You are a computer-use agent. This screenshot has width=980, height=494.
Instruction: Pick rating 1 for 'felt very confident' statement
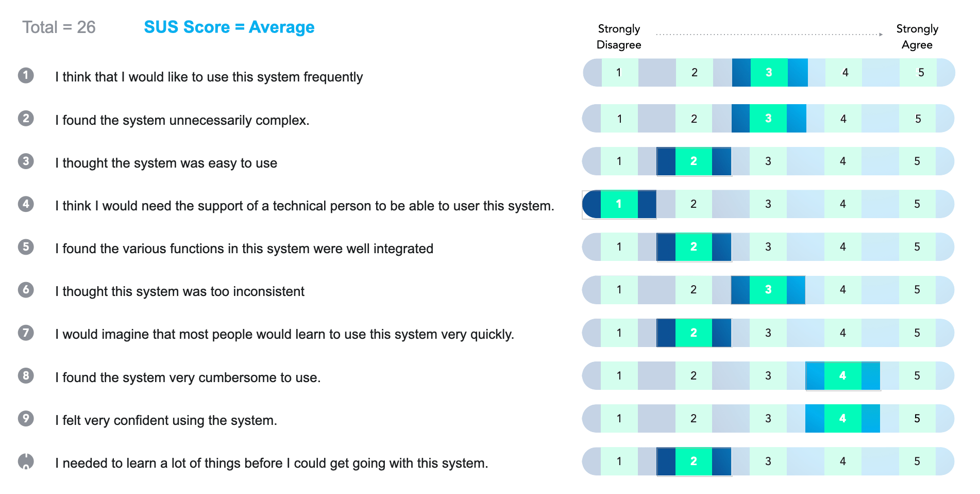coord(619,418)
